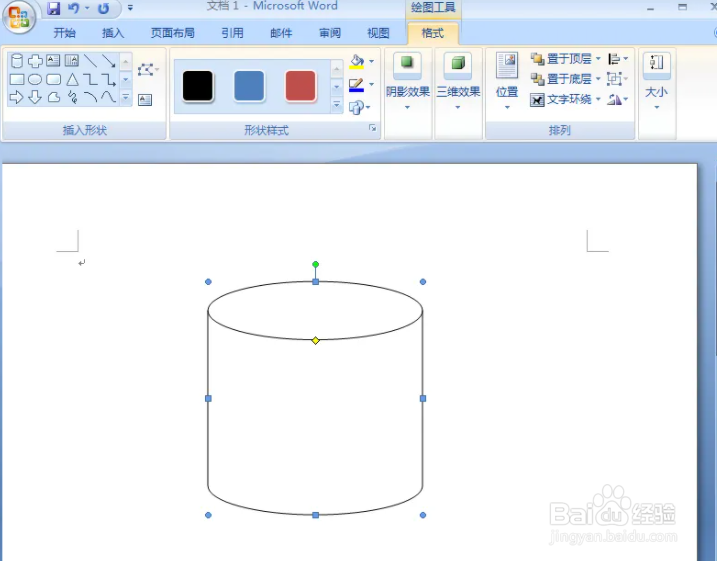Expand the shape styles gallery More button
Screen dimensions: 717x561
tap(337, 105)
